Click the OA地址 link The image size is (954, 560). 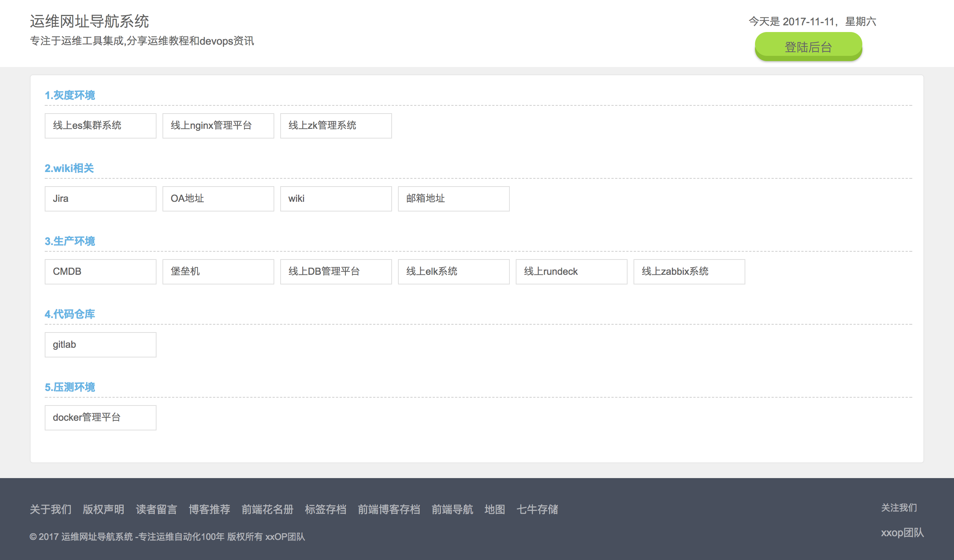tap(218, 199)
